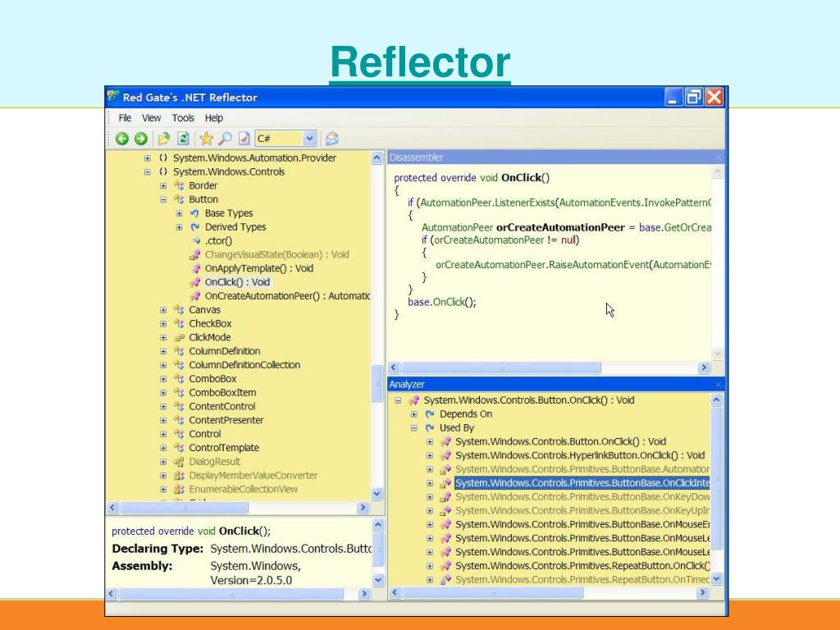Select RepeatButton.OnClick() in Analyzer
Screen dimensions: 840x630
pyautogui.click(x=582, y=566)
